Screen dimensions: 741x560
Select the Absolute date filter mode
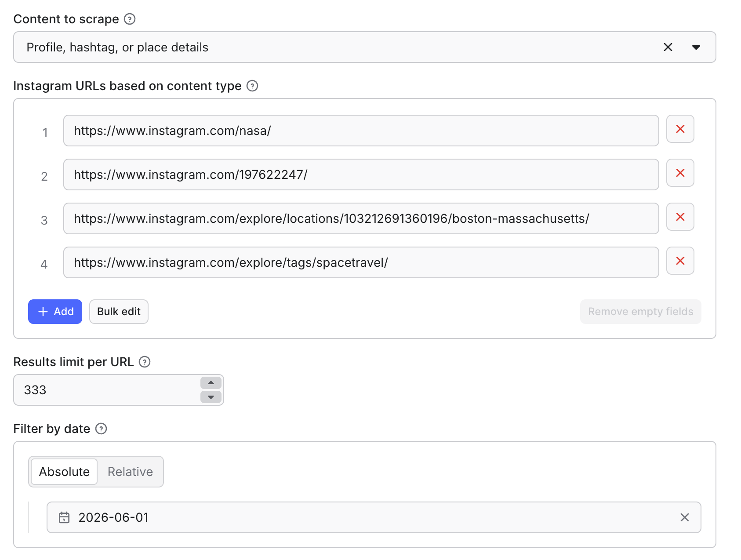(x=64, y=472)
